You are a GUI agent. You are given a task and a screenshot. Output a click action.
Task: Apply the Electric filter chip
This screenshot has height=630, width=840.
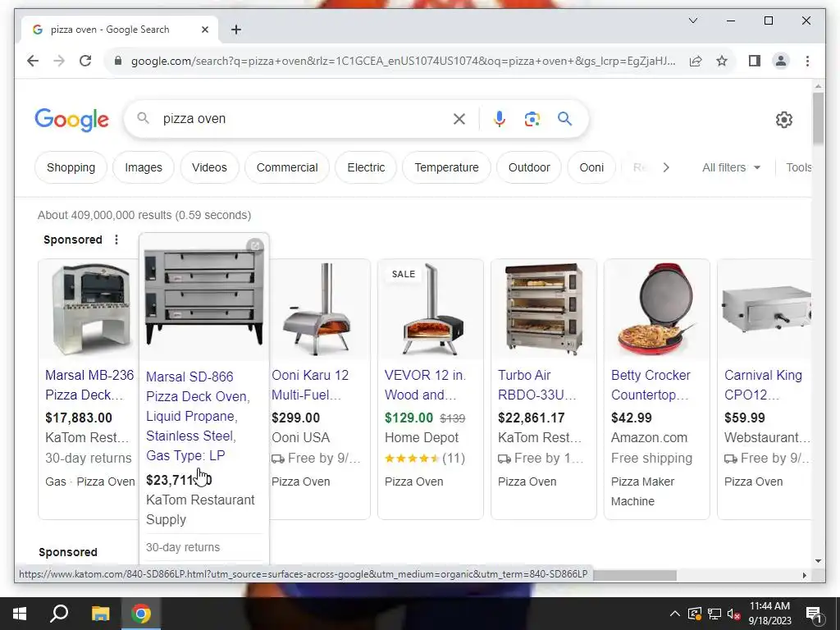(x=366, y=167)
